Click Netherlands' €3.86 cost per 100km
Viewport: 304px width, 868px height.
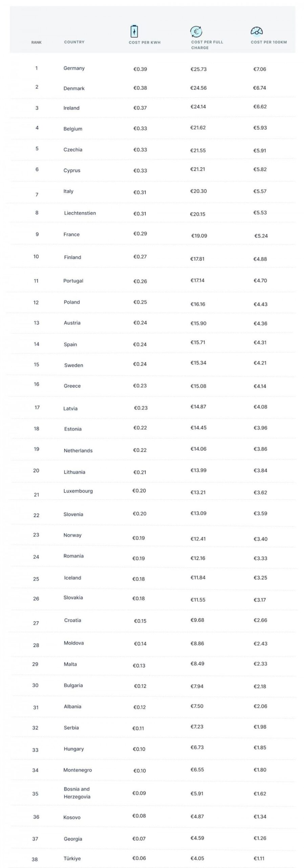[x=260, y=449]
